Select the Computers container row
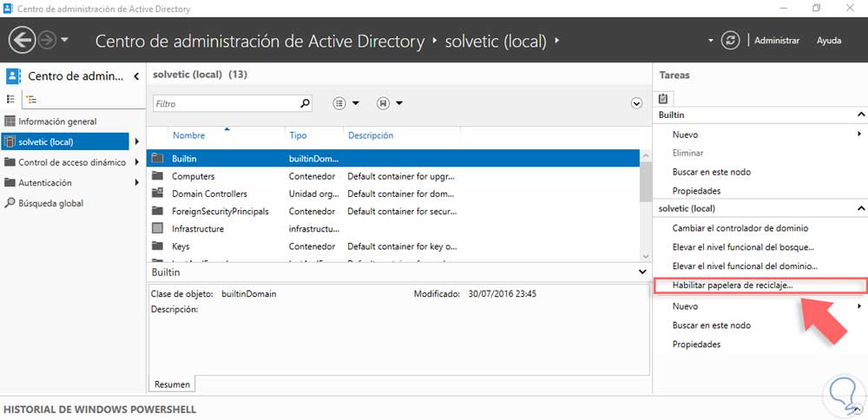Screen dimensions: 868x420 [x=393, y=176]
